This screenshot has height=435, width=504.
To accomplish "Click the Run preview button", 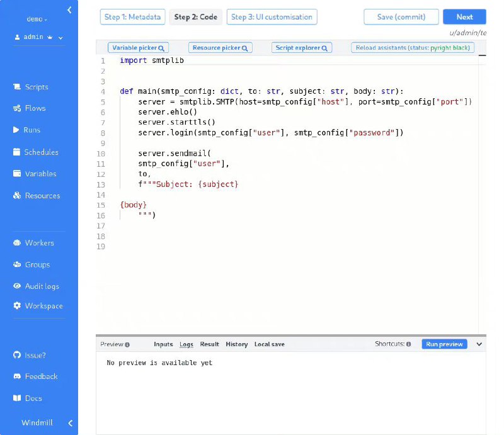I will (x=444, y=344).
